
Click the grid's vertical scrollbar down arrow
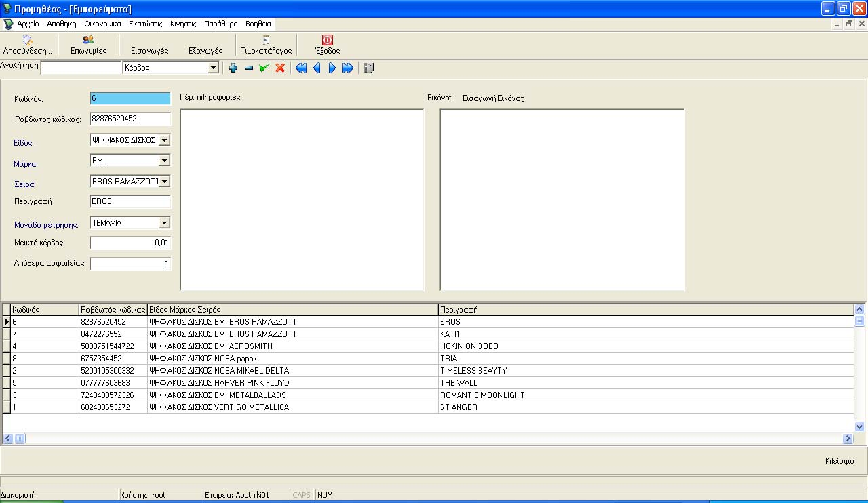tap(860, 427)
